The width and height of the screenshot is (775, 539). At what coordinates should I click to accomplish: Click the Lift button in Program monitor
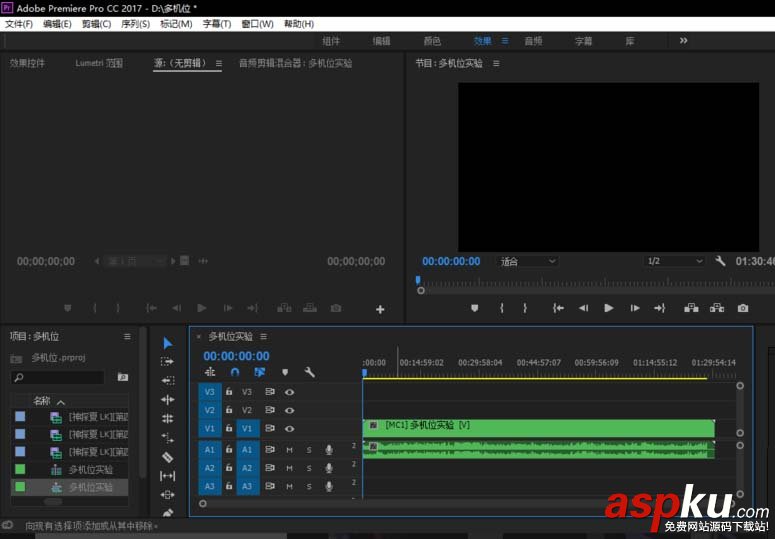690,309
